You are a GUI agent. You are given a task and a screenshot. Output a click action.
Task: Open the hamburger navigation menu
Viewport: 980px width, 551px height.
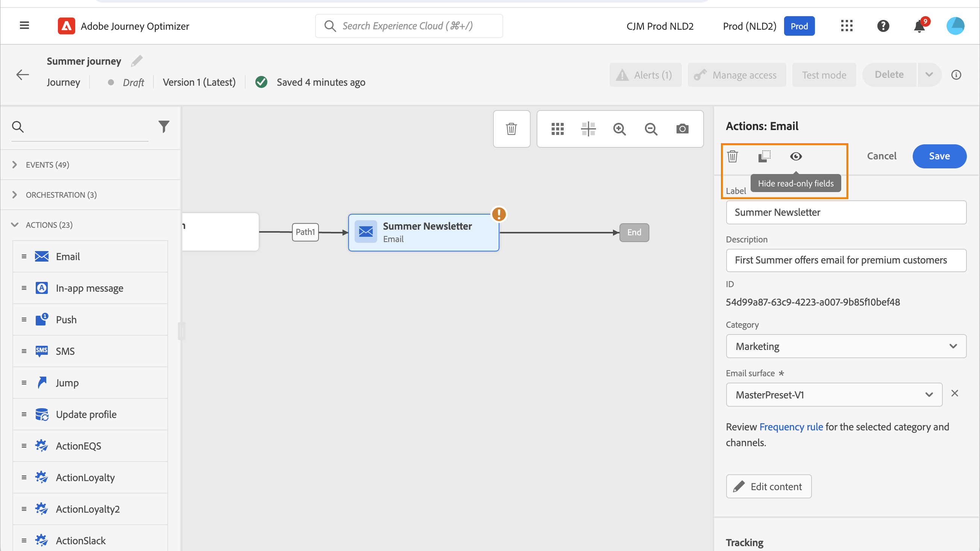pos(24,26)
